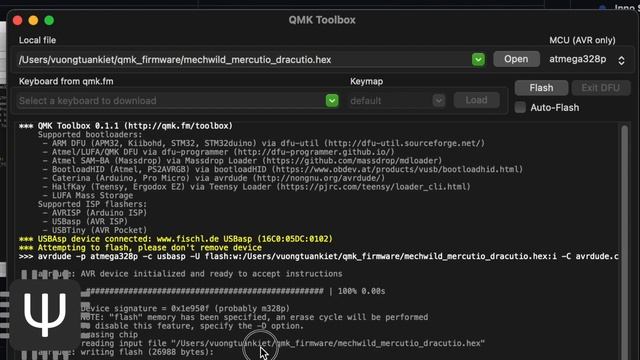Click 'writing flash (26988 bytes)' line
The width and height of the screenshot is (640, 360).
click(x=147, y=352)
